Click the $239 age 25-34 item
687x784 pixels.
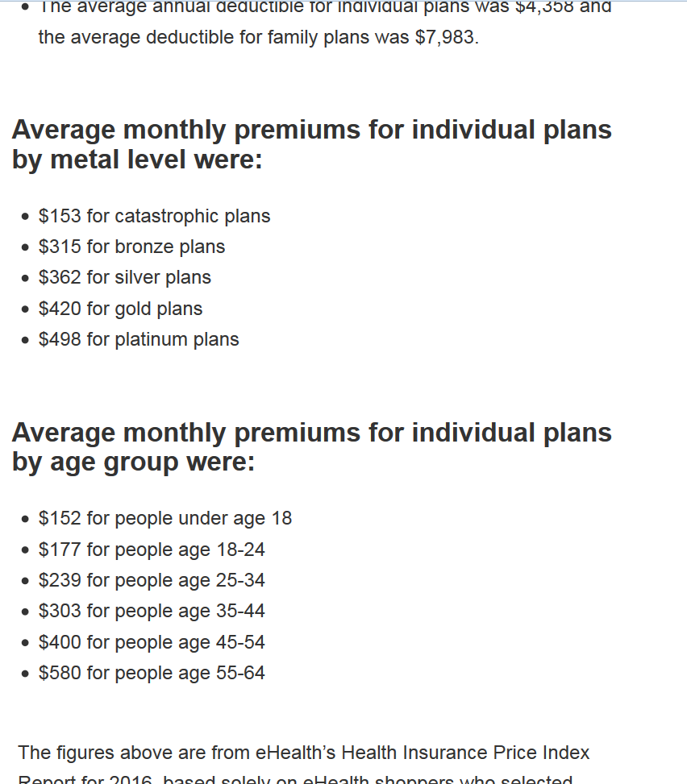click(x=152, y=580)
